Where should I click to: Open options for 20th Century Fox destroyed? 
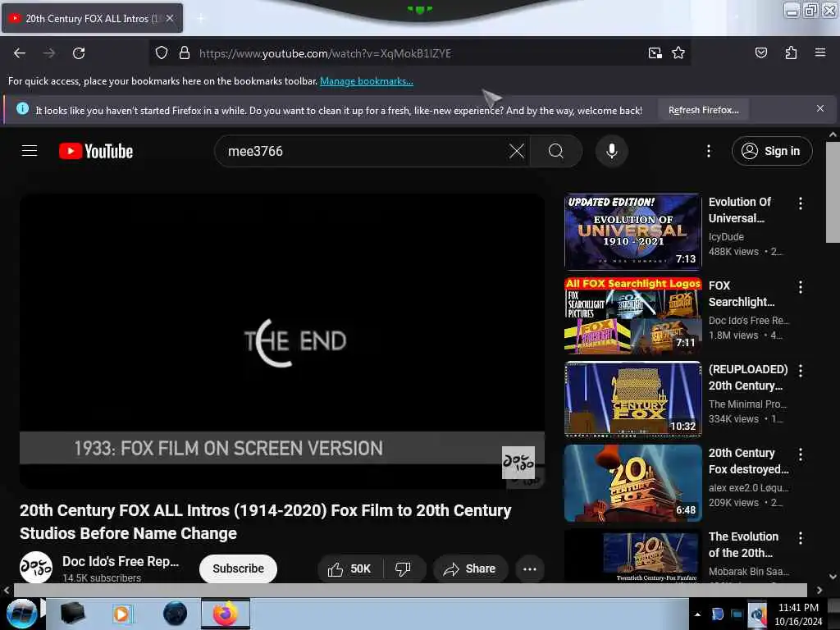pyautogui.click(x=801, y=454)
